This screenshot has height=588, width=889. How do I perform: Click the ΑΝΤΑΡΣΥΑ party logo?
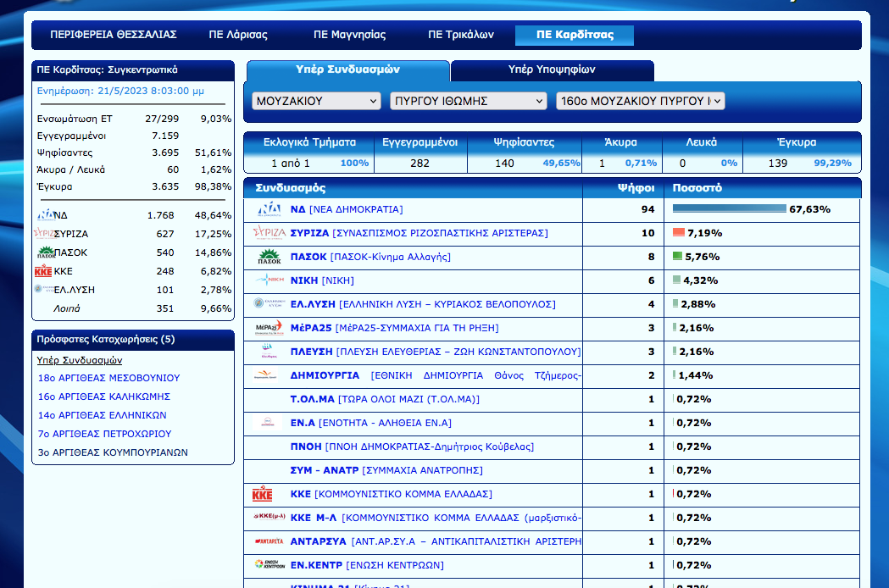(269, 541)
